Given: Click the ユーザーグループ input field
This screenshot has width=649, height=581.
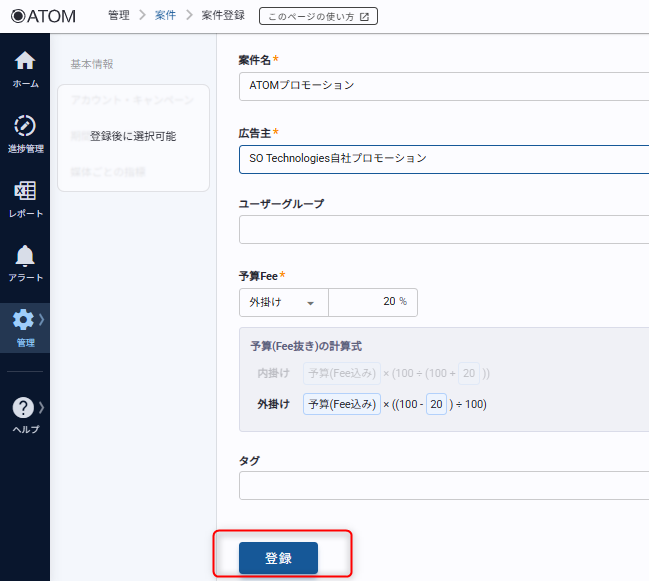Looking at the screenshot, I should click(444, 230).
